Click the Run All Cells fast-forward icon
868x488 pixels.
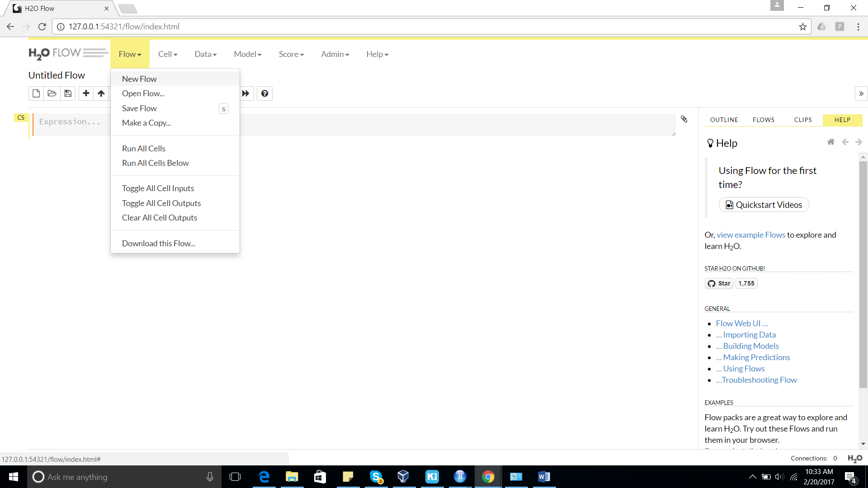click(245, 94)
